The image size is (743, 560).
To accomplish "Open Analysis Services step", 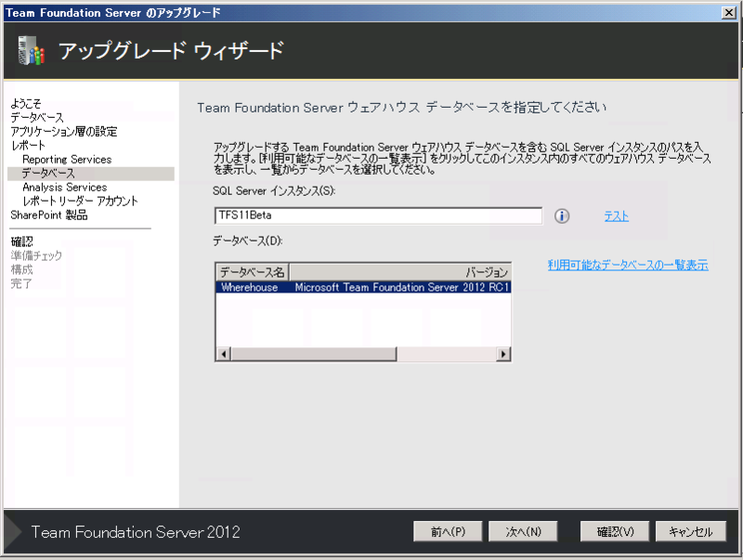I will pyautogui.click(x=64, y=188).
